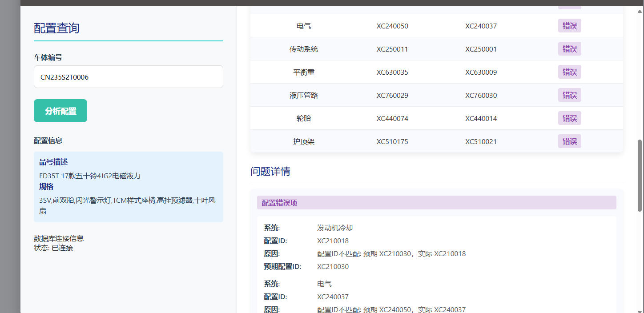Click the 品号描述 text FD35T 17款五十铃
Viewport: 644px width, 313px height.
pyautogui.click(x=90, y=176)
